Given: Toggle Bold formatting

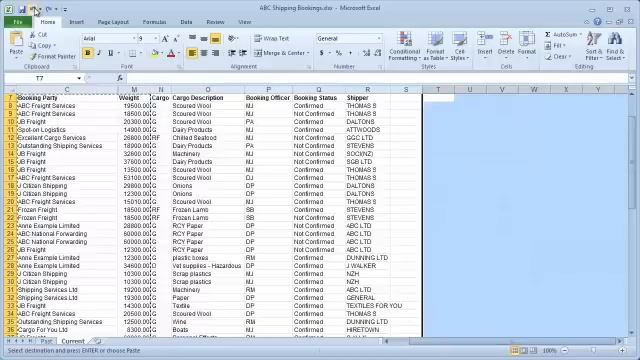Looking at the screenshot, I should tap(87, 53).
